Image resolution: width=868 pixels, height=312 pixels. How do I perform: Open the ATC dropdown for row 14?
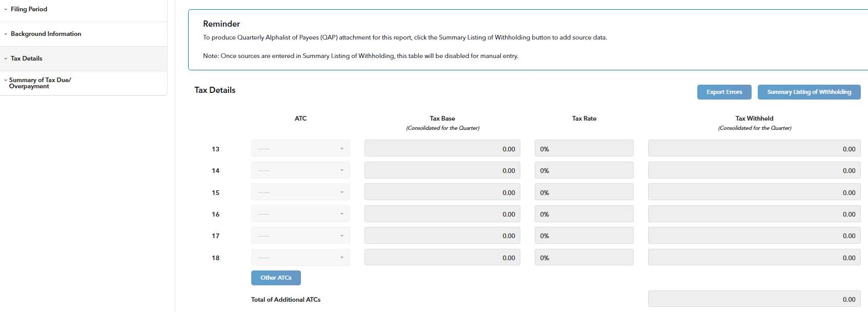pos(300,170)
